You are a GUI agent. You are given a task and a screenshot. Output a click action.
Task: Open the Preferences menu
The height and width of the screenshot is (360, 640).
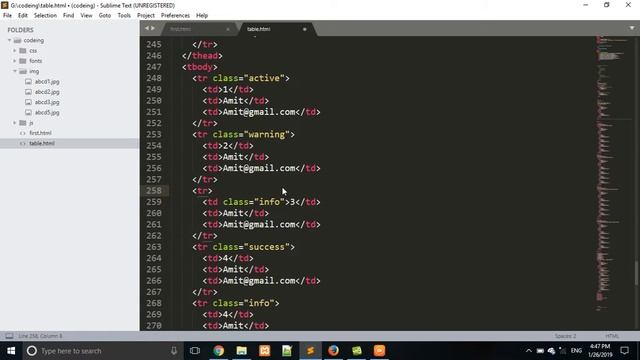tap(175, 16)
